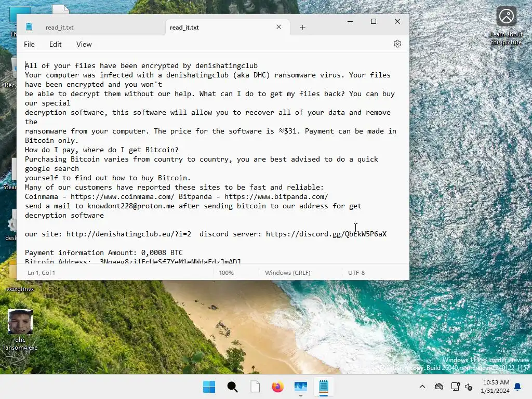This screenshot has width=532, height=399.
Task: Close the active read_it.txt tab
Action: [278, 27]
